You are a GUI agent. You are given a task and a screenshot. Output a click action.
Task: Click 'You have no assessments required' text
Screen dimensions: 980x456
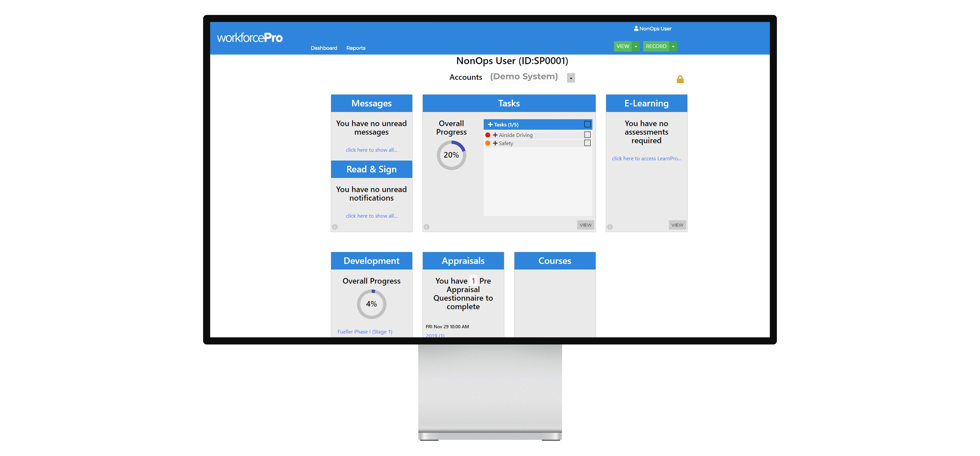pos(646,132)
